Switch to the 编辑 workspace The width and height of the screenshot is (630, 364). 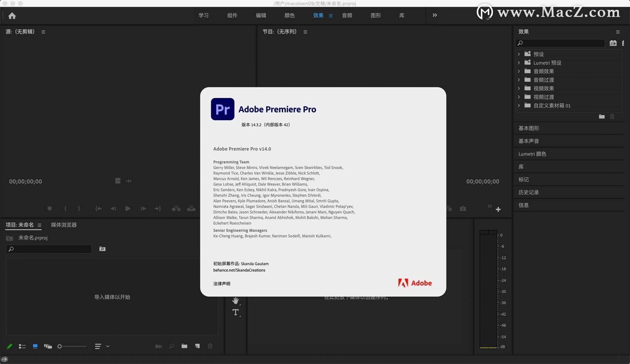click(261, 15)
